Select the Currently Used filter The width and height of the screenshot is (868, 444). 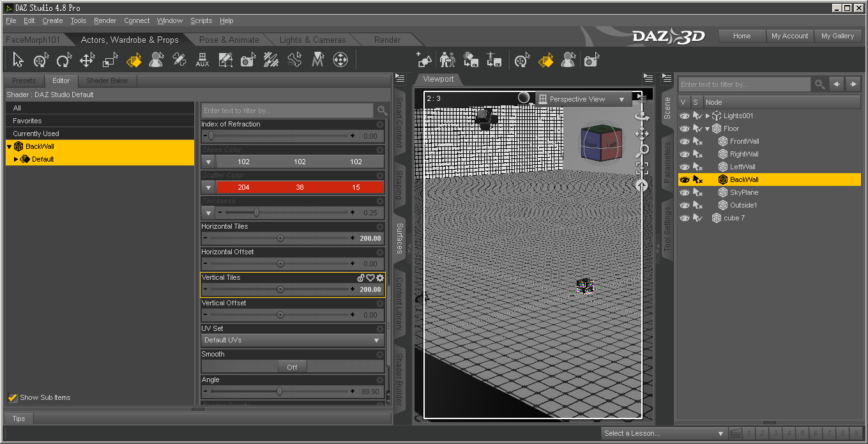pos(100,134)
